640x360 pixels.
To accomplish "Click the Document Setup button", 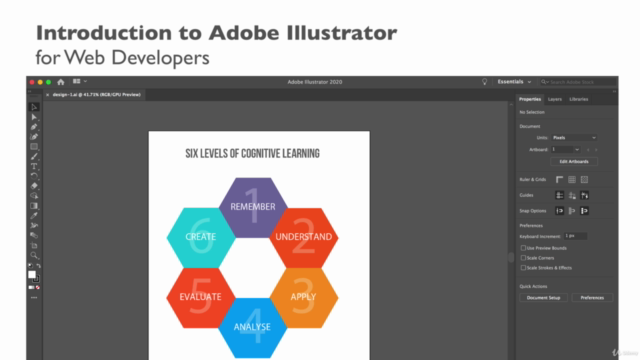I will [543, 298].
